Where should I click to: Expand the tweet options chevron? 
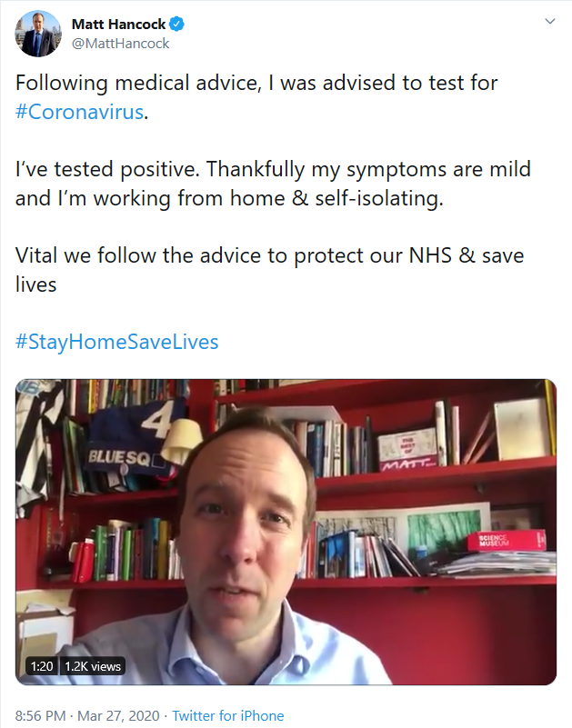coord(550,21)
